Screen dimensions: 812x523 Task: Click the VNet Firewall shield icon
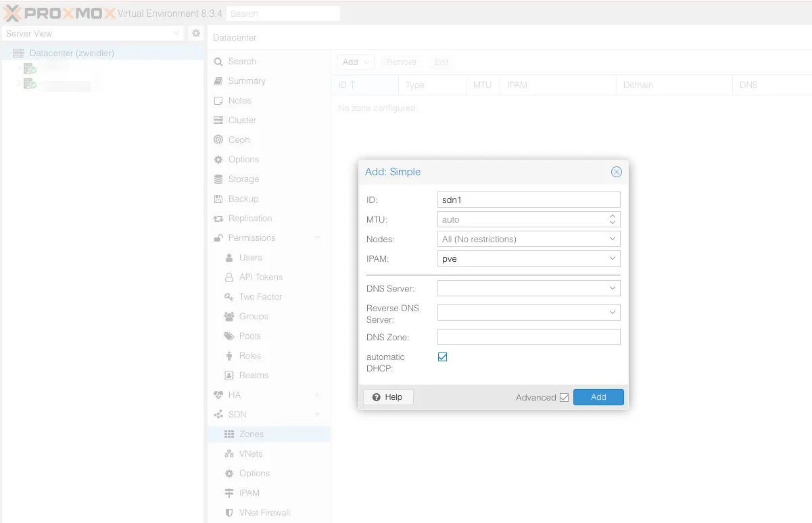point(229,513)
